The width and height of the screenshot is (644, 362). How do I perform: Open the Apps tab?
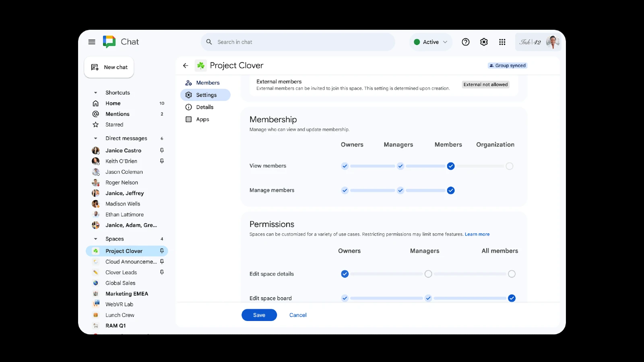pos(205,119)
